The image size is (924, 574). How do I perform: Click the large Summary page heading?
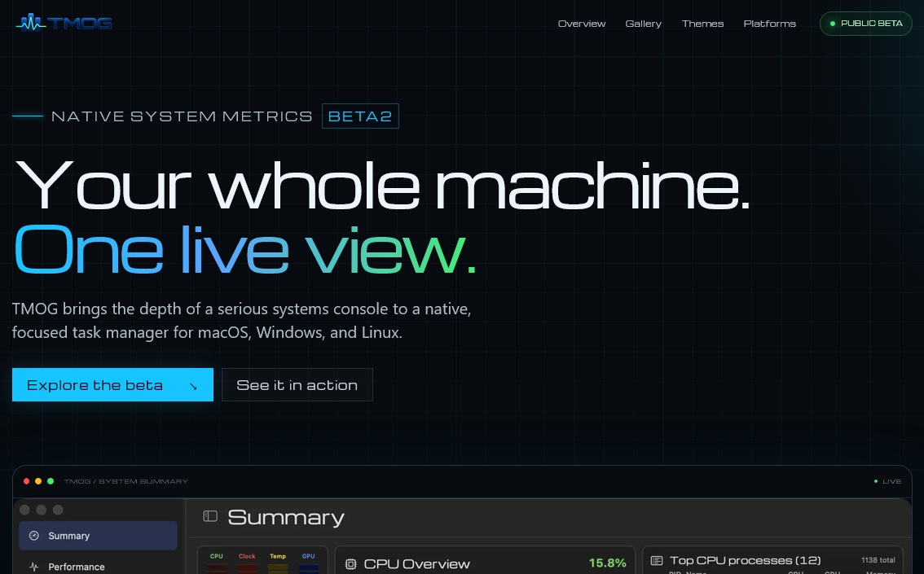[x=286, y=517]
